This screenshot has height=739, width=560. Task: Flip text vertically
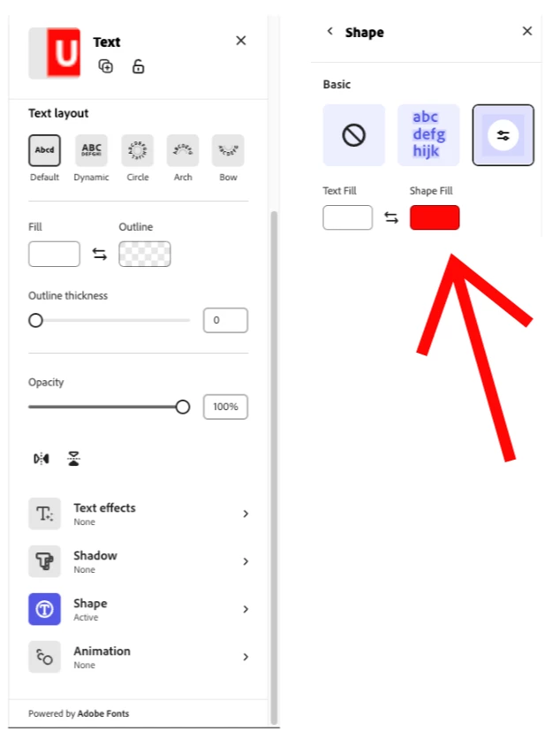[73, 459]
